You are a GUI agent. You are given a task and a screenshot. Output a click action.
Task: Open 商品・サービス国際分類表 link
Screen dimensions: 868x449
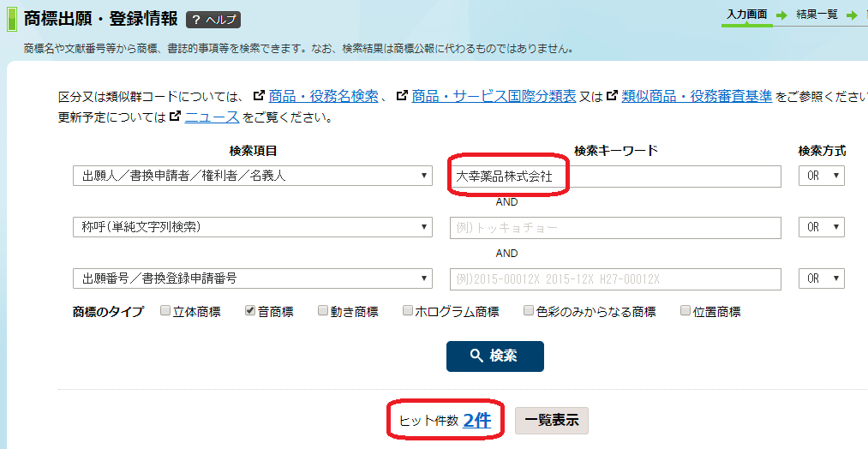click(x=494, y=96)
